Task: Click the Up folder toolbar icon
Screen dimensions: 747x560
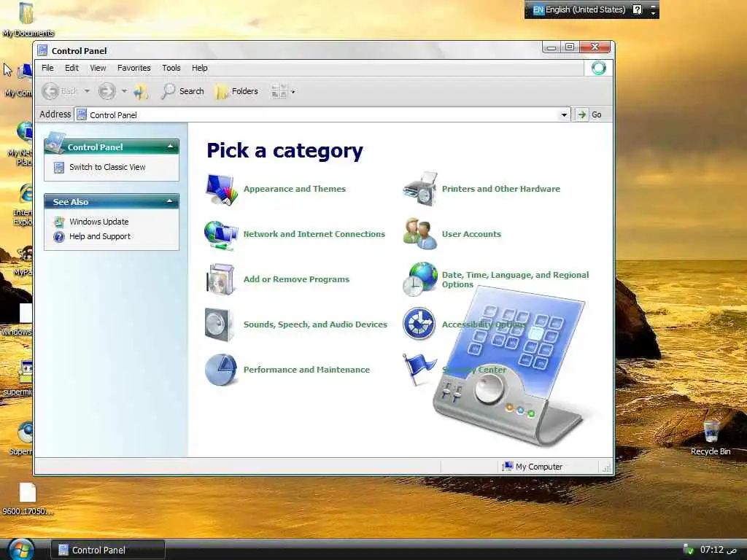Action: (141, 91)
